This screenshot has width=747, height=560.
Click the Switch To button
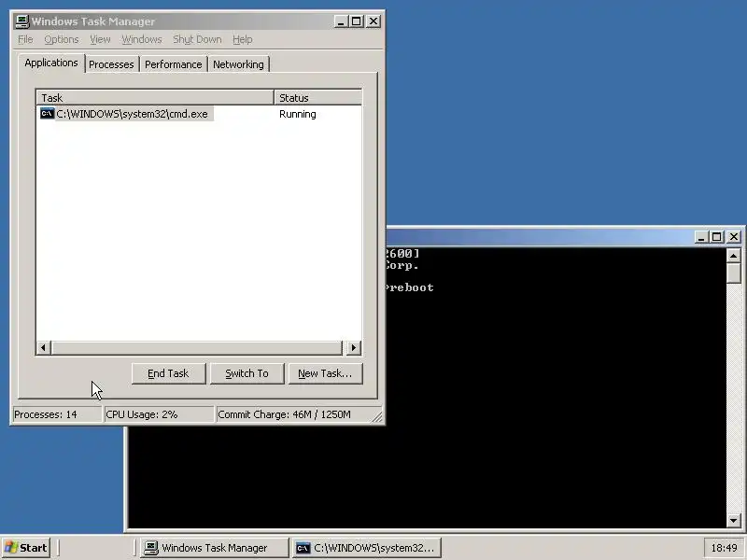(x=247, y=373)
